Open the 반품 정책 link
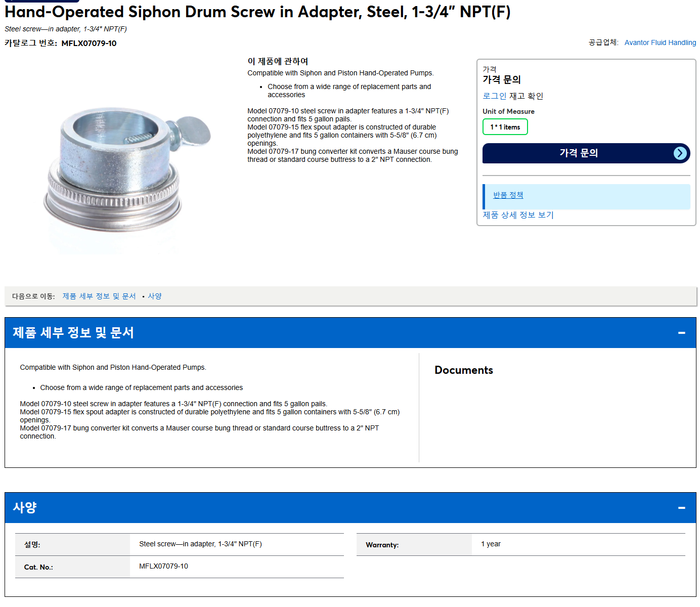The image size is (700, 607). 508,195
